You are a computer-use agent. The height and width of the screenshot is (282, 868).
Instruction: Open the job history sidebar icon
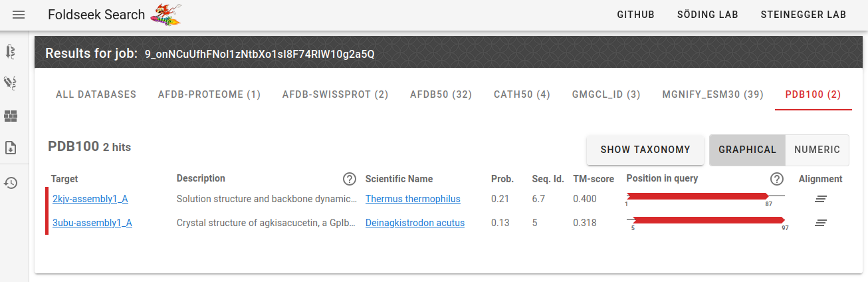click(11, 182)
